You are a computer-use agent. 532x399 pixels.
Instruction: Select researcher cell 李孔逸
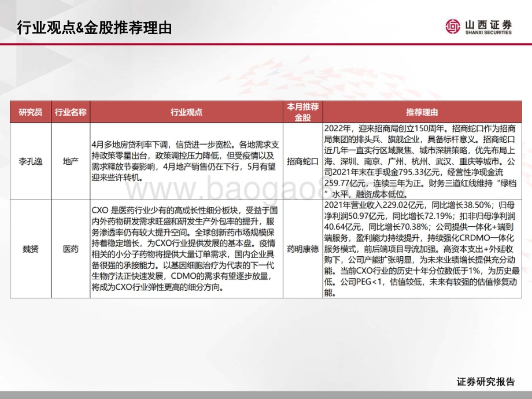(31, 161)
